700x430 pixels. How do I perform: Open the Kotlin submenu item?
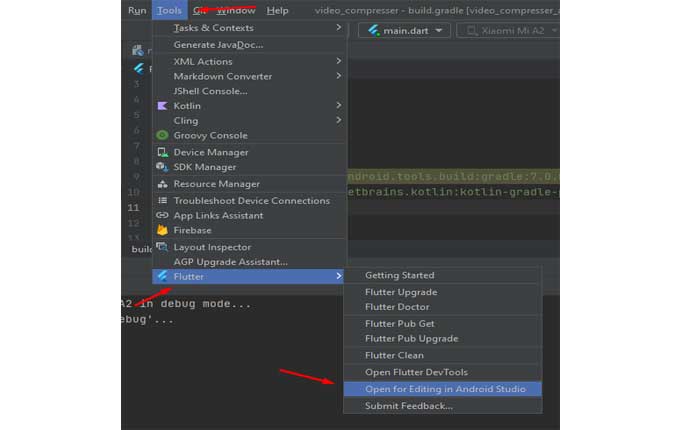[187, 106]
